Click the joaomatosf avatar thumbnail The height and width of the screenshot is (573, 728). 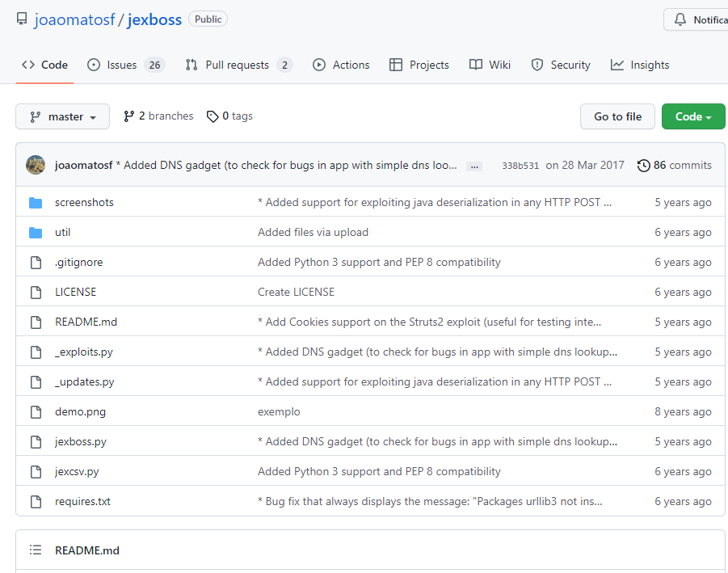(36, 165)
